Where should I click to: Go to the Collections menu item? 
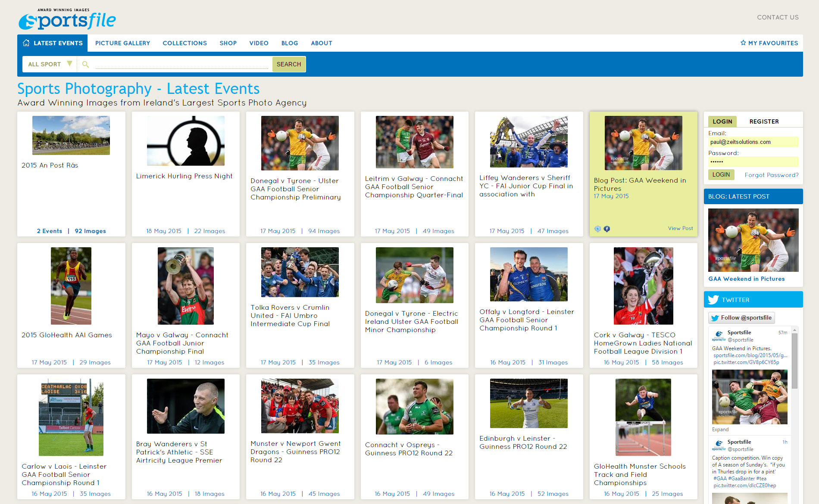(x=184, y=43)
